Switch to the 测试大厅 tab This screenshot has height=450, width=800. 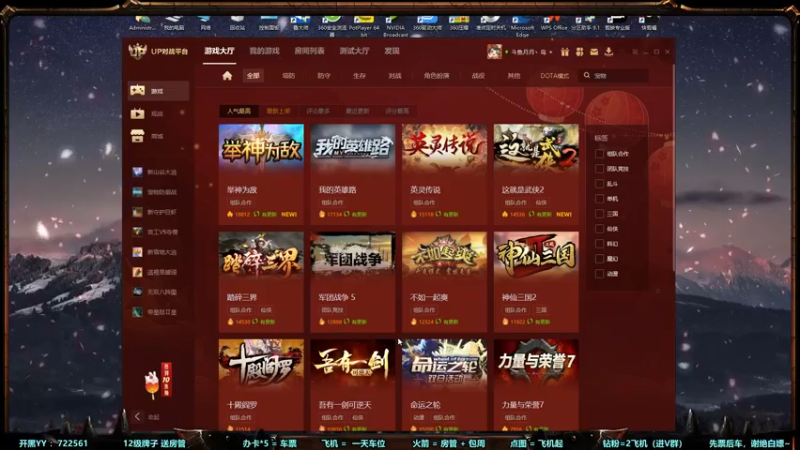point(354,51)
